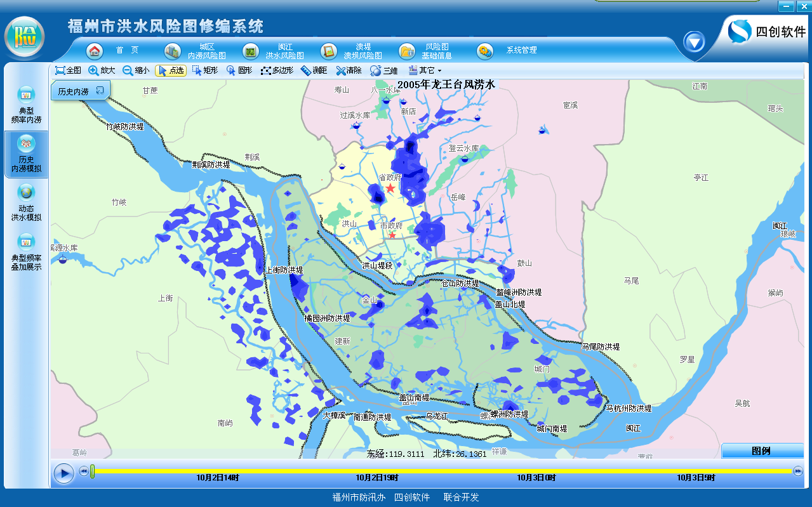The width and height of the screenshot is (812, 507).
Task: Choose the 多边形 polygon selection tool
Action: pos(277,70)
